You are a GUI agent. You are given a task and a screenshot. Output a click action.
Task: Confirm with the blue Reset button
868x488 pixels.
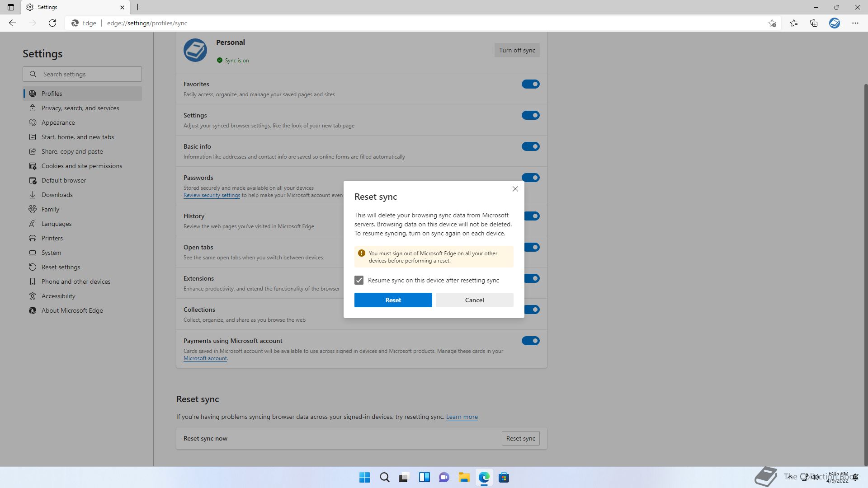393,300
